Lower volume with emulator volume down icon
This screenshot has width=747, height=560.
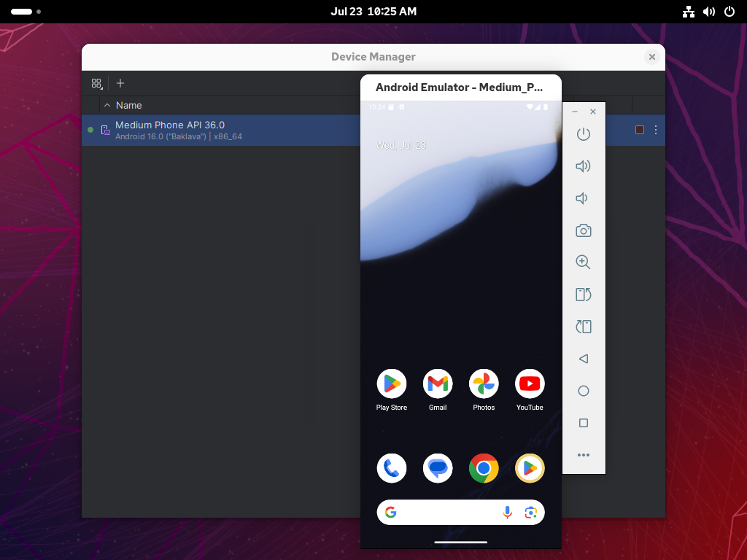581,198
